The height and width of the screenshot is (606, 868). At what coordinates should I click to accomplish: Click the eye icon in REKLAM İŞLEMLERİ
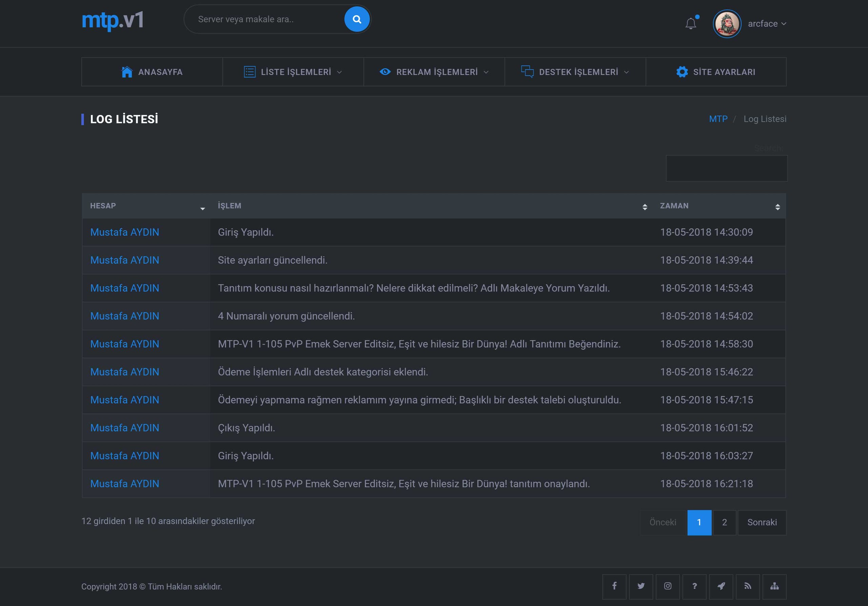pos(385,72)
